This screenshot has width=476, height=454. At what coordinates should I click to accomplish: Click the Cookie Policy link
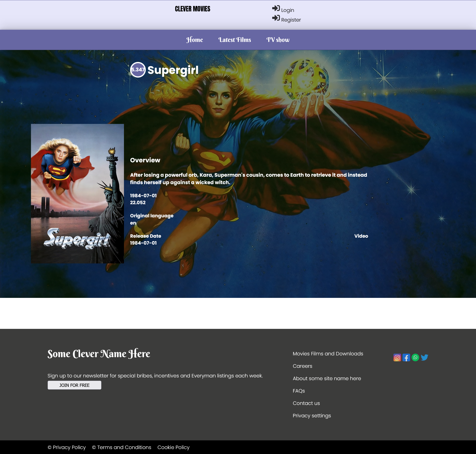pyautogui.click(x=173, y=447)
